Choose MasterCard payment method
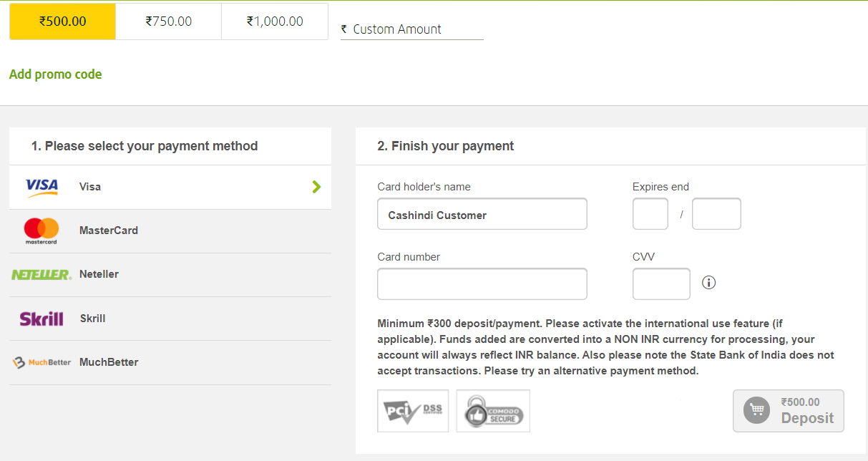This screenshot has height=461, width=868. [109, 230]
